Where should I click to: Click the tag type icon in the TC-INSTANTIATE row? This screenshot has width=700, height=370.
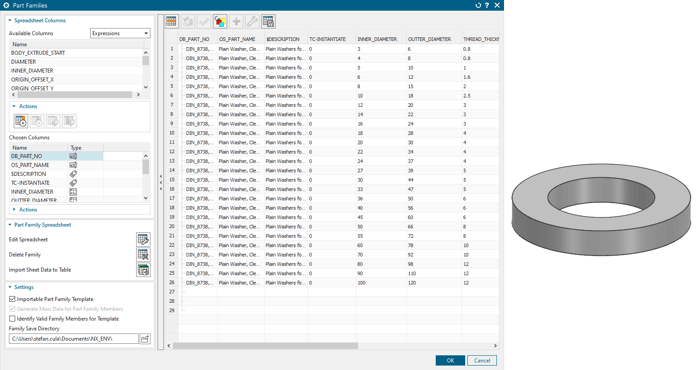[73, 183]
